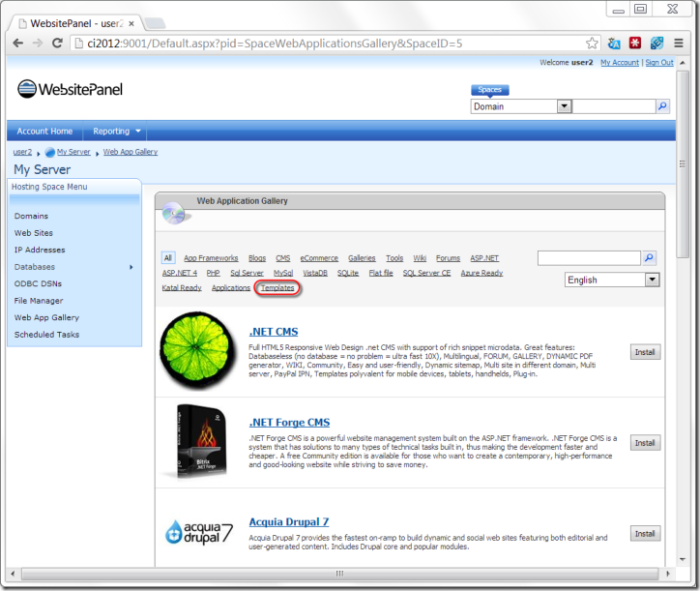Open the English language dropdown
The width and height of the screenshot is (700, 591).
coord(651,280)
